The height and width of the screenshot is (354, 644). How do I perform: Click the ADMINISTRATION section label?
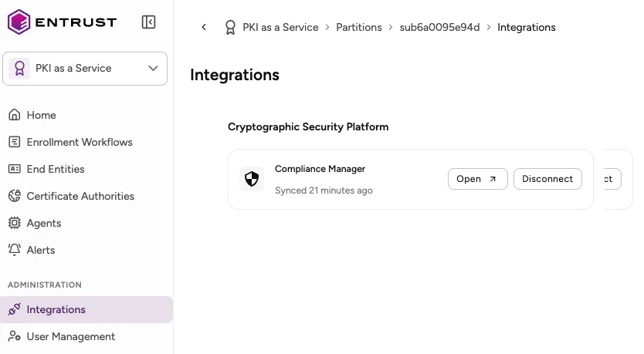point(45,285)
